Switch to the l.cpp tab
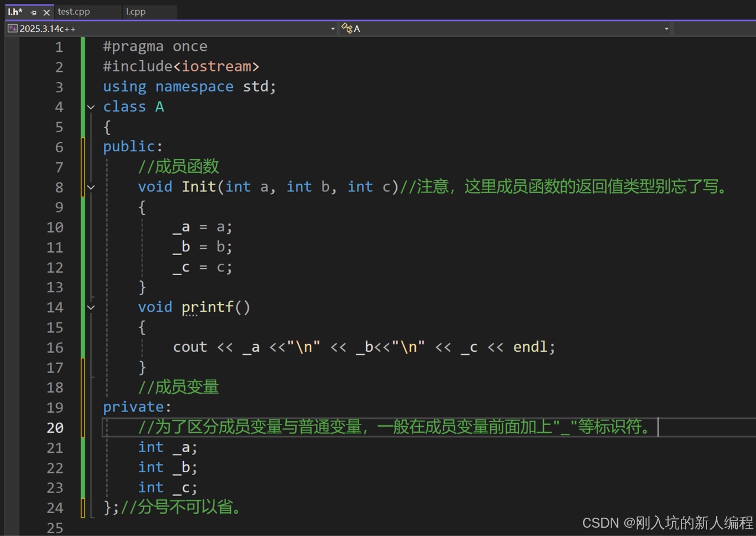 pyautogui.click(x=136, y=12)
